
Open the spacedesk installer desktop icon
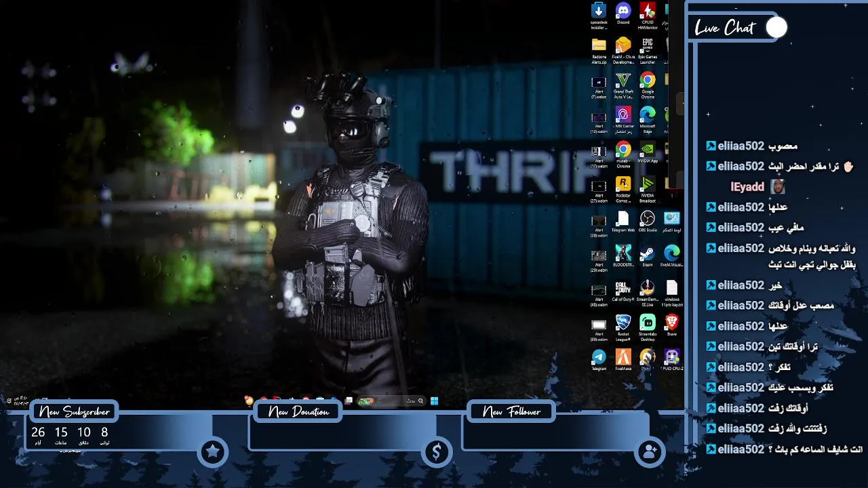(599, 16)
